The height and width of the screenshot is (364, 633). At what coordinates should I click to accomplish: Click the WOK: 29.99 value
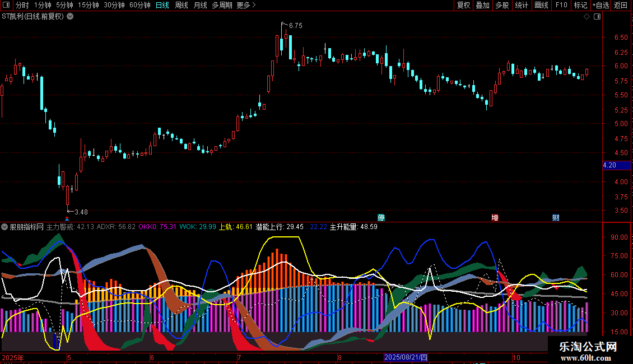(x=198, y=227)
